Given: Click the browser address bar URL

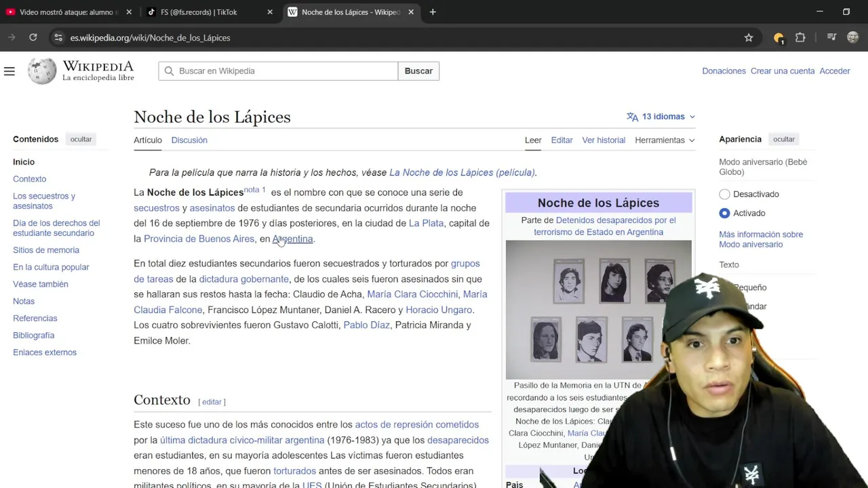Looking at the screenshot, I should click(151, 37).
